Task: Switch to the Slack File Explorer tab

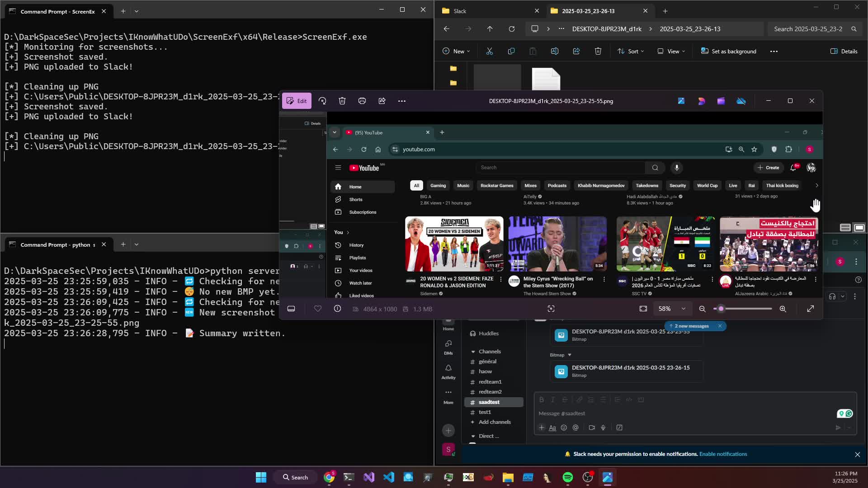Action: 460,11
